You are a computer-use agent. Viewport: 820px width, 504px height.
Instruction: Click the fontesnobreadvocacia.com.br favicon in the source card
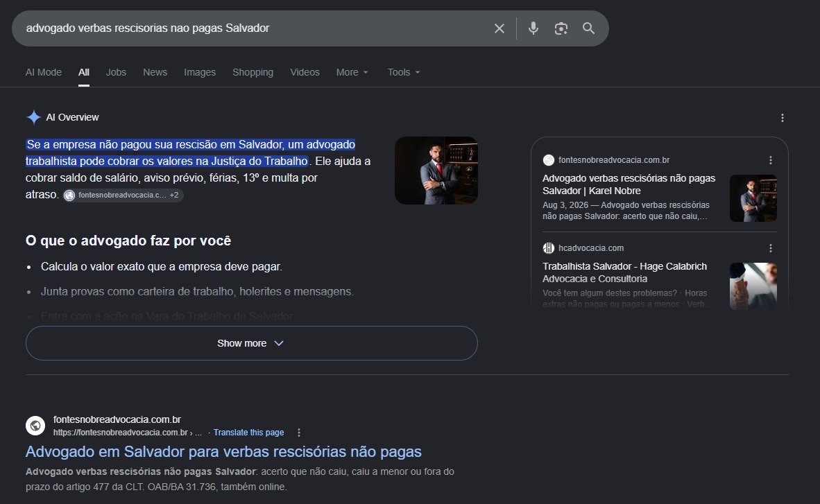tap(549, 160)
